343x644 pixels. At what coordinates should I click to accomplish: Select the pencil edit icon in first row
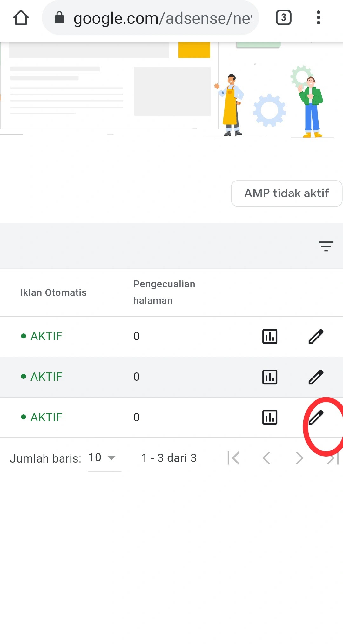click(x=316, y=336)
